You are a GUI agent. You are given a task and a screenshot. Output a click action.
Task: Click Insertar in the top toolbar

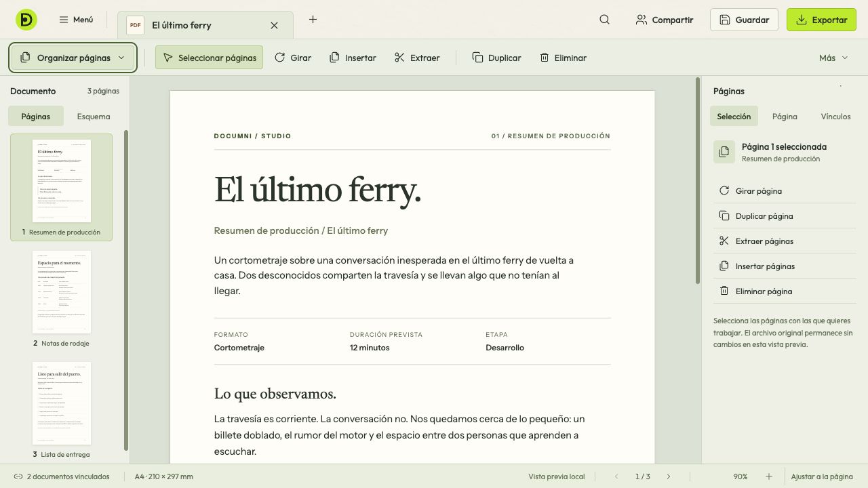[353, 58]
